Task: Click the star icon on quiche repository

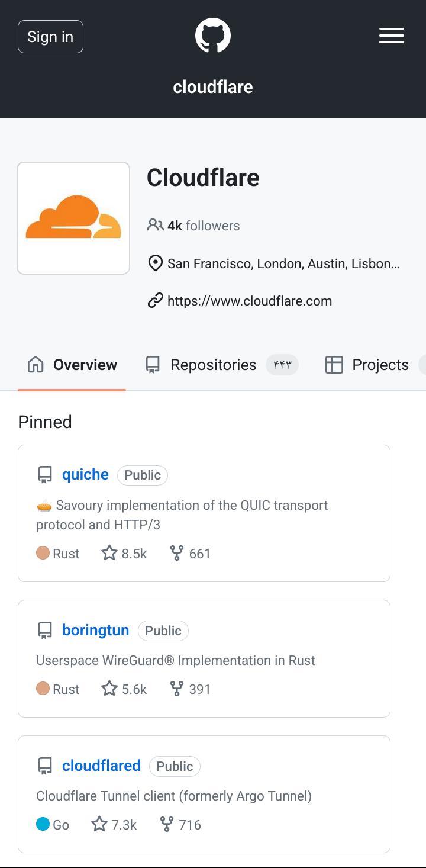Action: pyautogui.click(x=109, y=552)
